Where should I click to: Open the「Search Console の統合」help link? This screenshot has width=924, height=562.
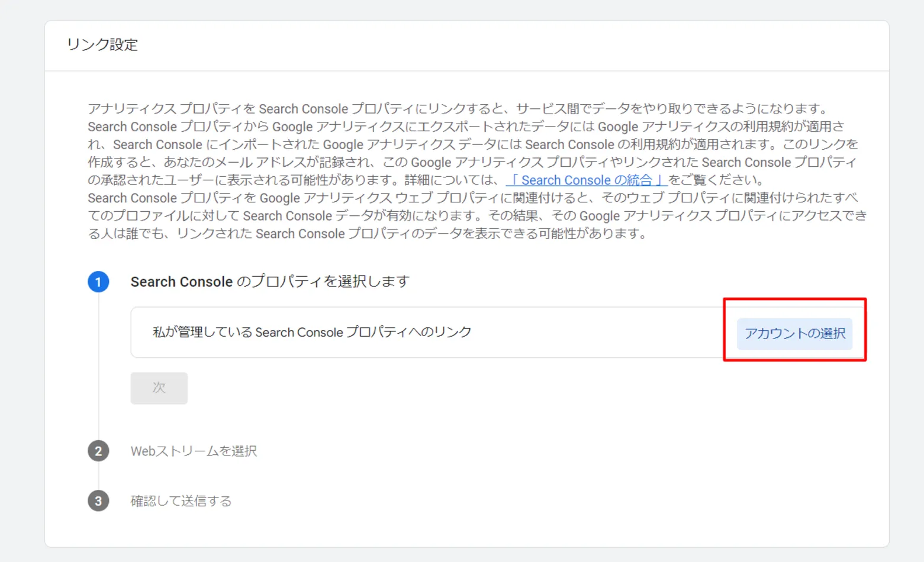587,180
